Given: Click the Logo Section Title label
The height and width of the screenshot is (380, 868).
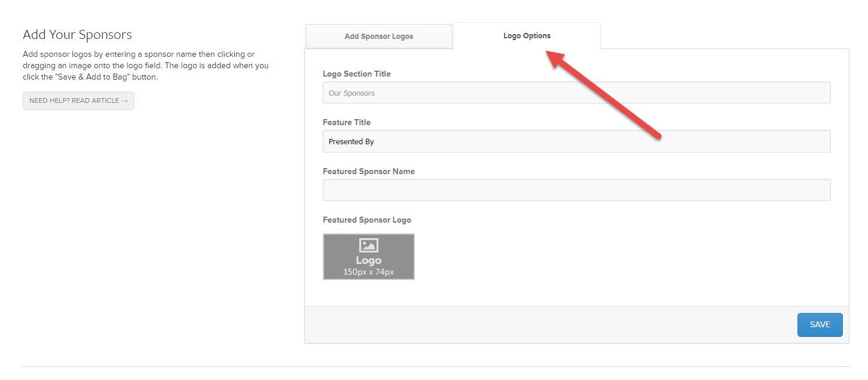Looking at the screenshot, I should [356, 74].
